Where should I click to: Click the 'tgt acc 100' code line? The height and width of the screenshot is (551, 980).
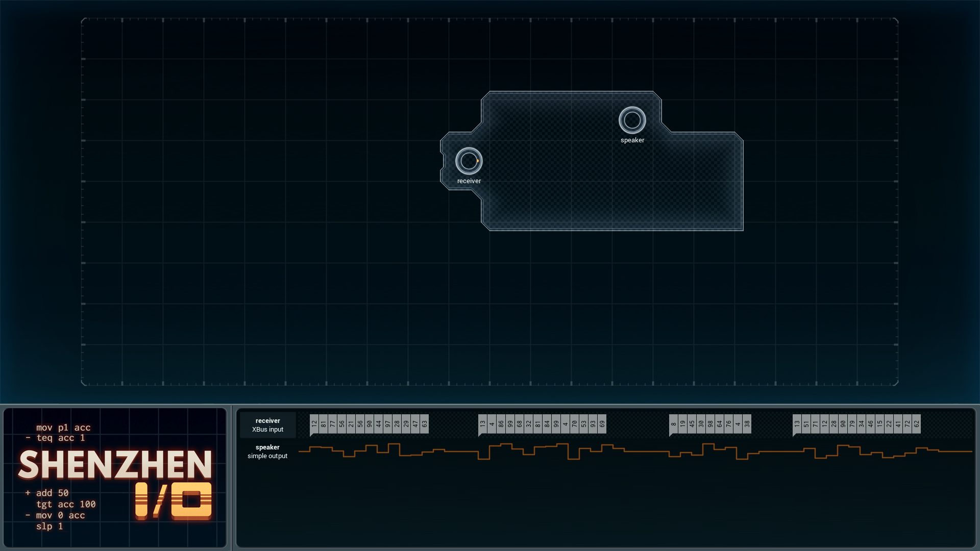tap(66, 504)
